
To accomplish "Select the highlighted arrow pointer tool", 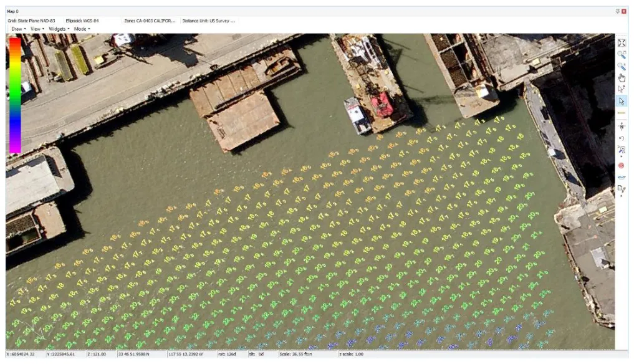I will pos(622,101).
